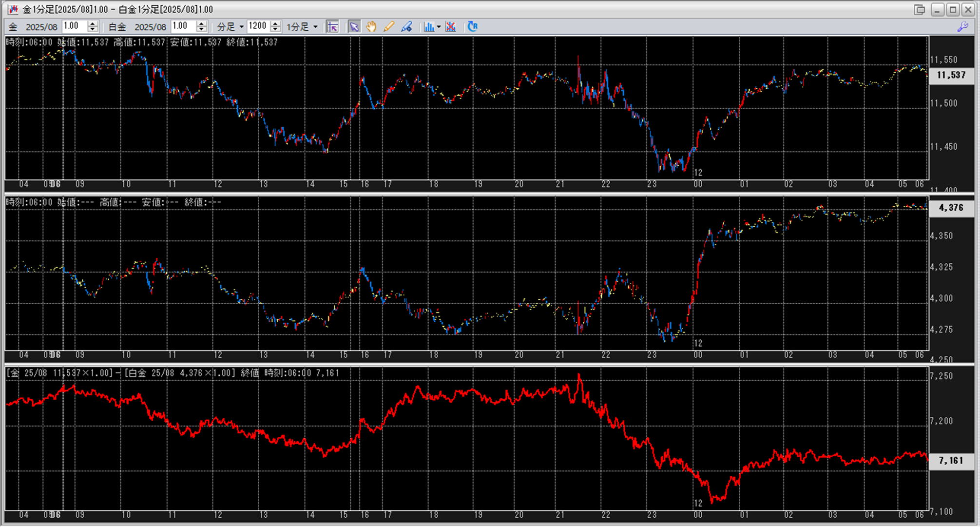Click the gold multiplier 1.00 input field

point(74,26)
